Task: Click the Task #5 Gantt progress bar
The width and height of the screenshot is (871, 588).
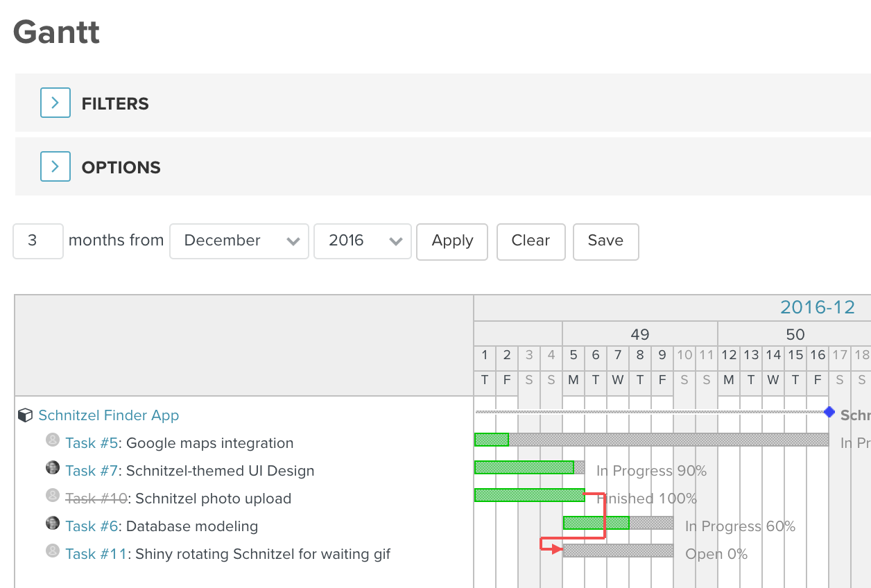Action: (651, 440)
